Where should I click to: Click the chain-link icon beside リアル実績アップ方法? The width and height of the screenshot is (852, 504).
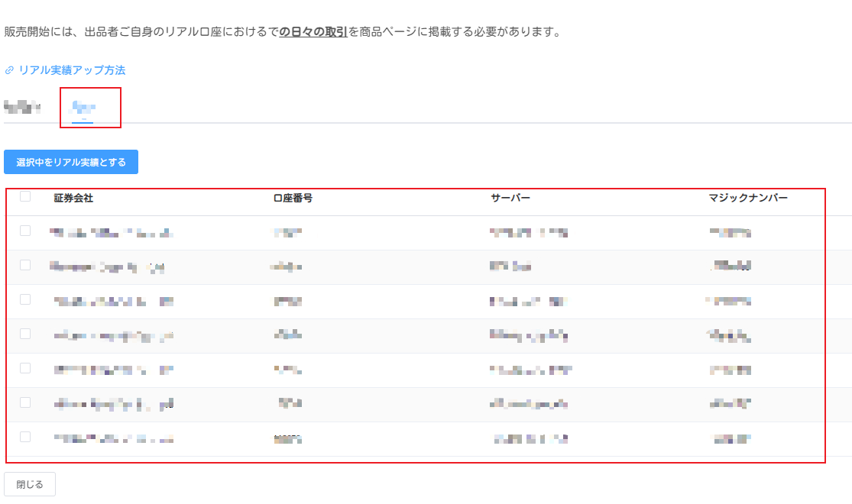click(x=9, y=70)
